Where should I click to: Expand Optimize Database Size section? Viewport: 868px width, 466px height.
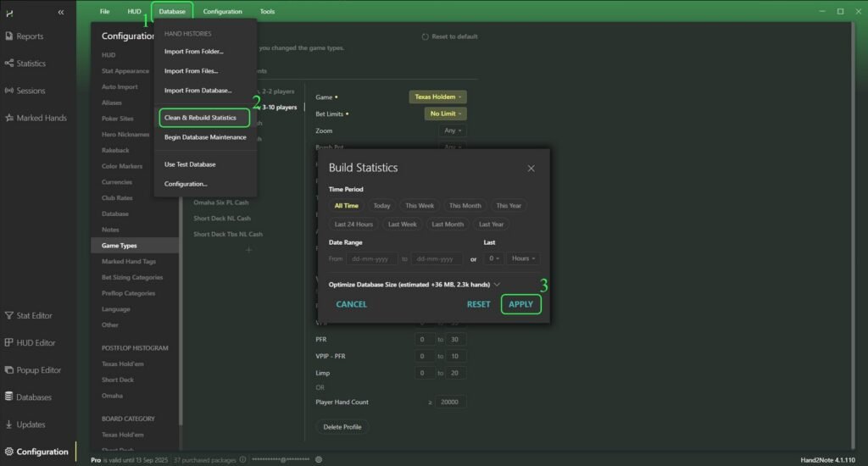tap(497, 285)
